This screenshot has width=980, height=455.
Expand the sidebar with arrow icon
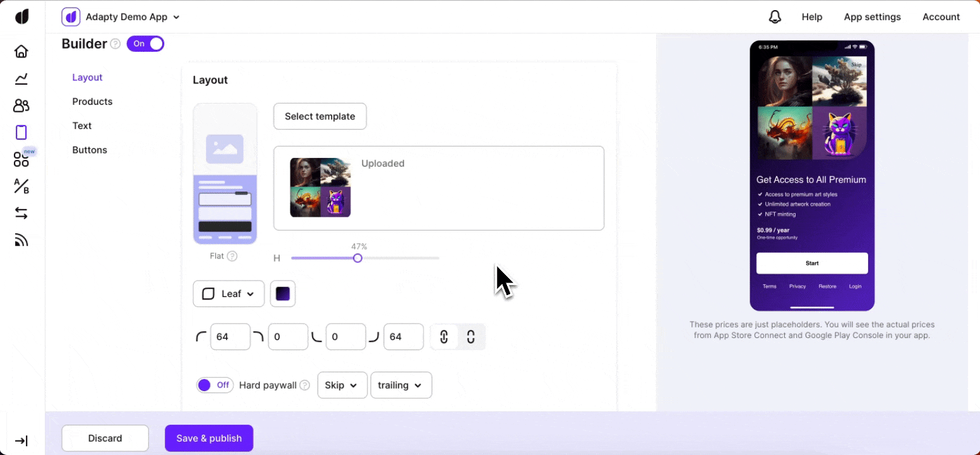(x=21, y=441)
